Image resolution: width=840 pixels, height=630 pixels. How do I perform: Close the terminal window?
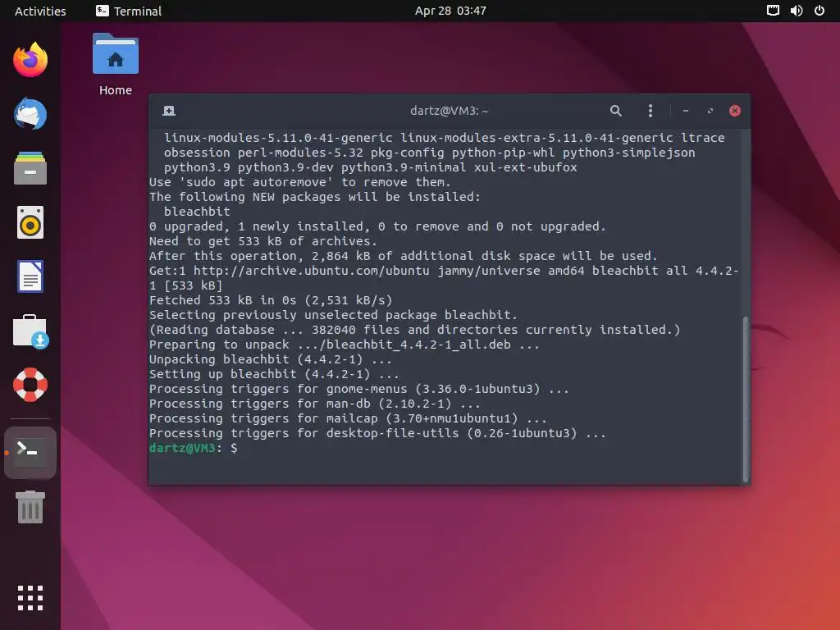(735, 111)
